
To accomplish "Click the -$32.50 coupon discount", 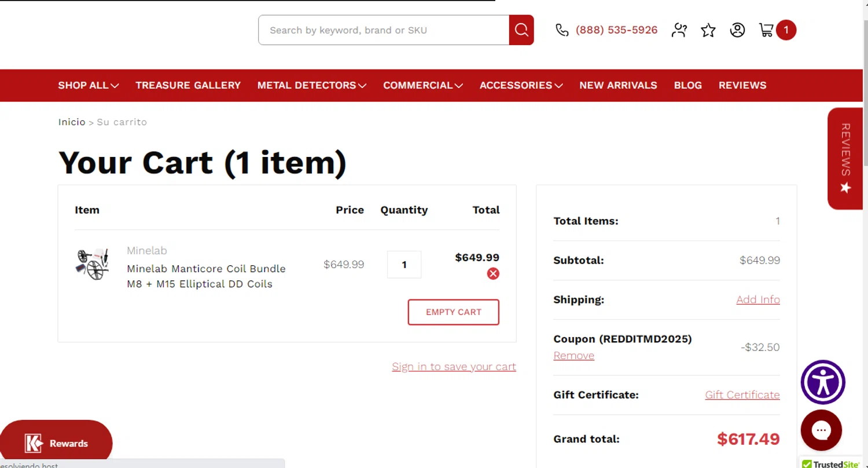I will point(760,348).
